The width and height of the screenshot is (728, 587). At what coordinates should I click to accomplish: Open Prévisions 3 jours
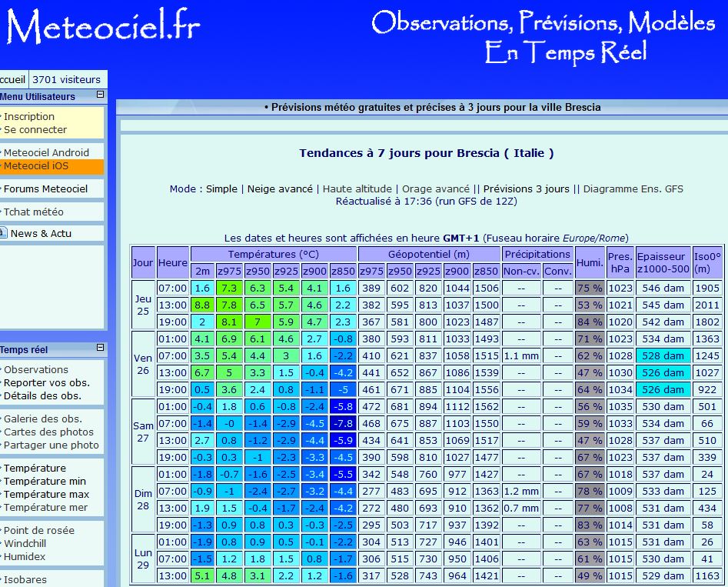coord(526,188)
